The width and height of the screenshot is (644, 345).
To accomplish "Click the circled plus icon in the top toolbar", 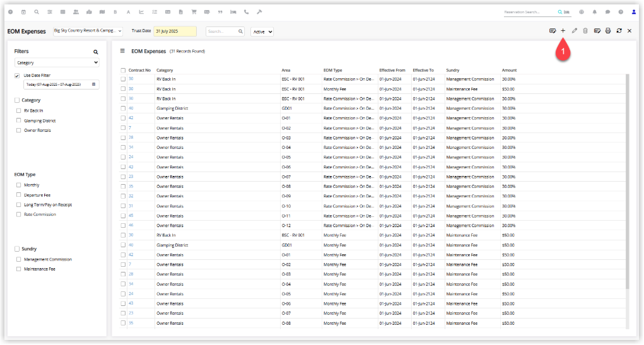I will point(11,12).
